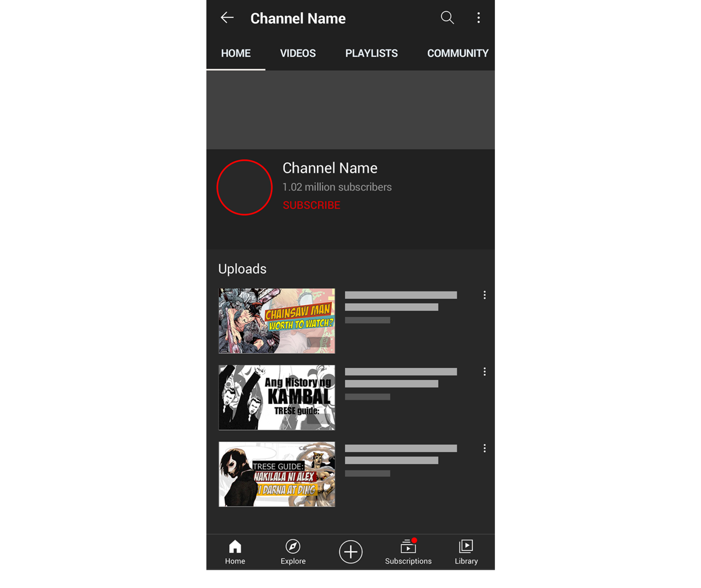This screenshot has height=588, width=701.
Task: Open options menu for Darna at Ding video
Action: [x=484, y=448]
